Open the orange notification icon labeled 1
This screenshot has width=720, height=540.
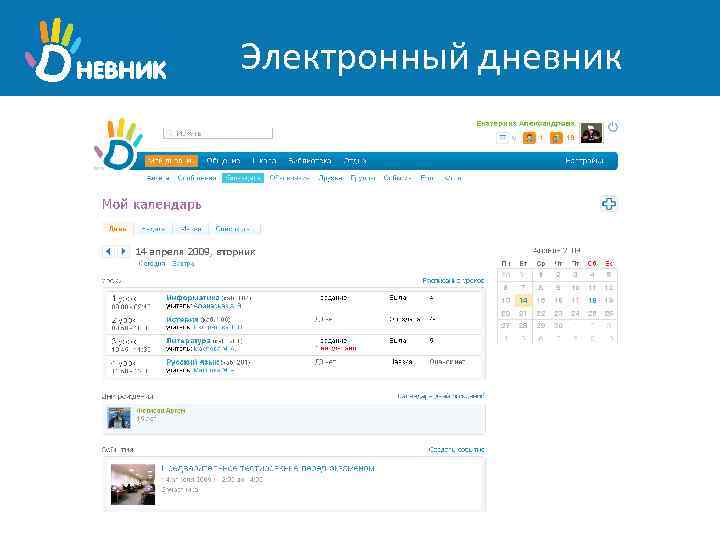coord(529,137)
